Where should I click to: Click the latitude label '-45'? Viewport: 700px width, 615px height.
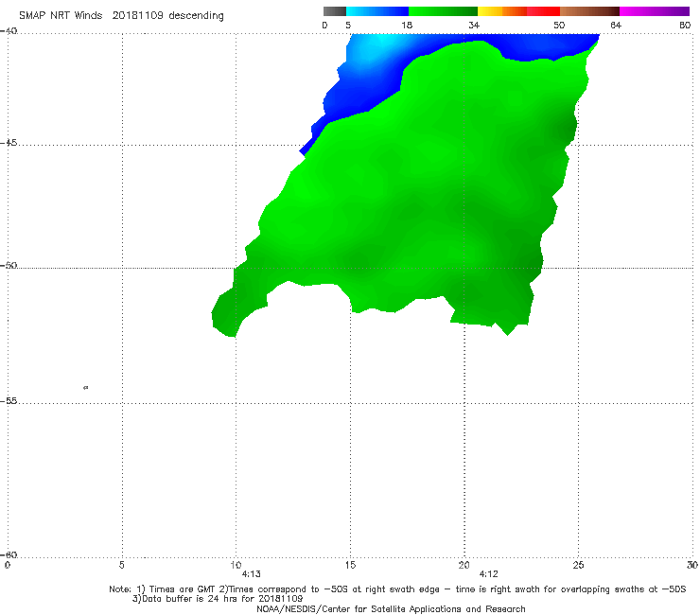[x=9, y=143]
